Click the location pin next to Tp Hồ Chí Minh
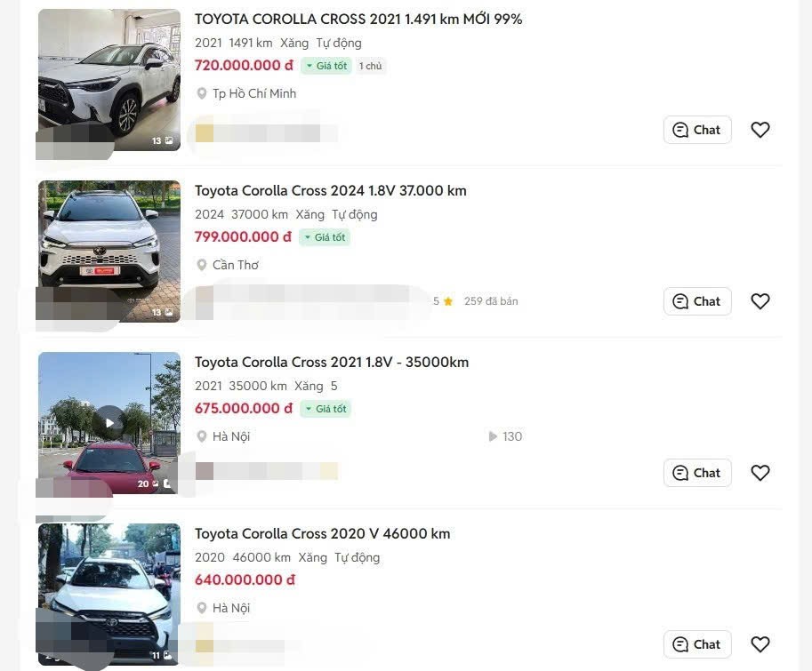 [x=202, y=93]
